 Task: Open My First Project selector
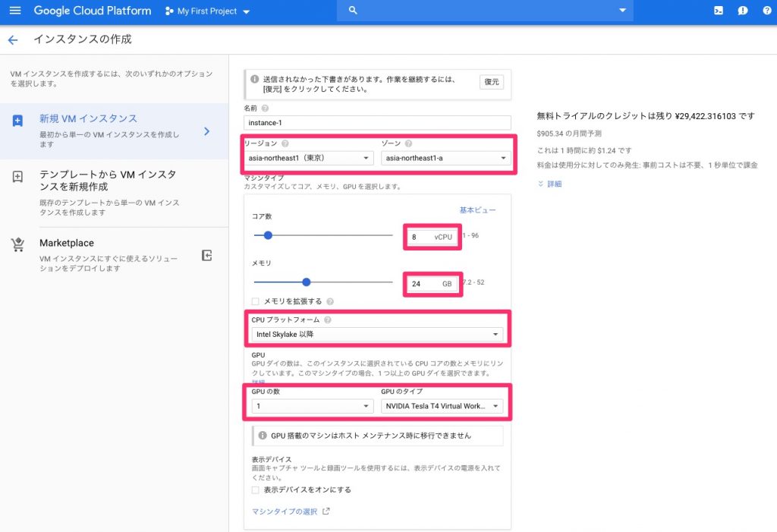tap(207, 11)
